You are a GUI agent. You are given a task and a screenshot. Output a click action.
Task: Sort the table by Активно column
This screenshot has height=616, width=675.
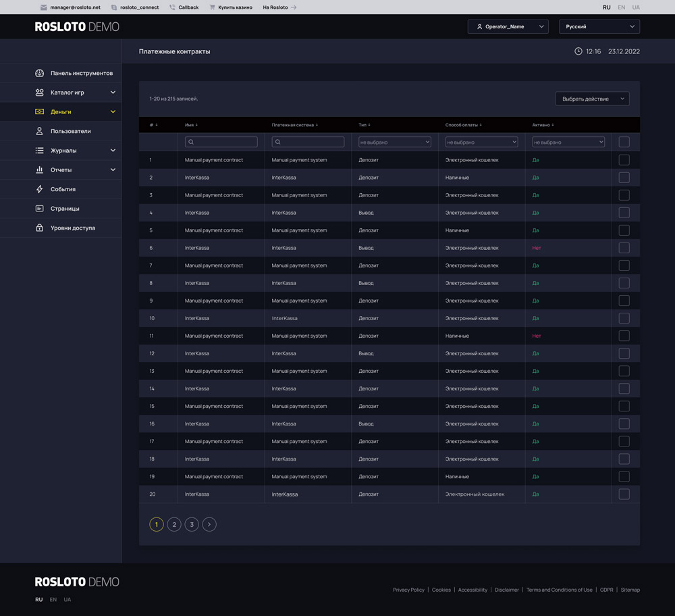pos(543,125)
